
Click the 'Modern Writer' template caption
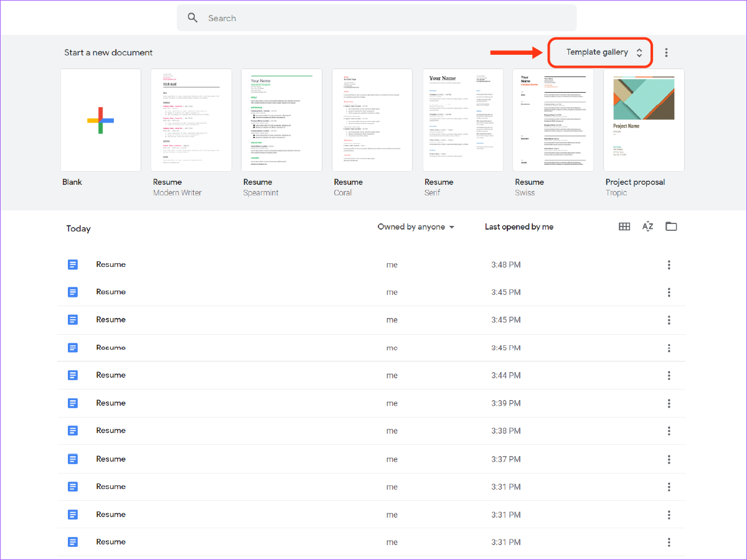click(x=177, y=193)
